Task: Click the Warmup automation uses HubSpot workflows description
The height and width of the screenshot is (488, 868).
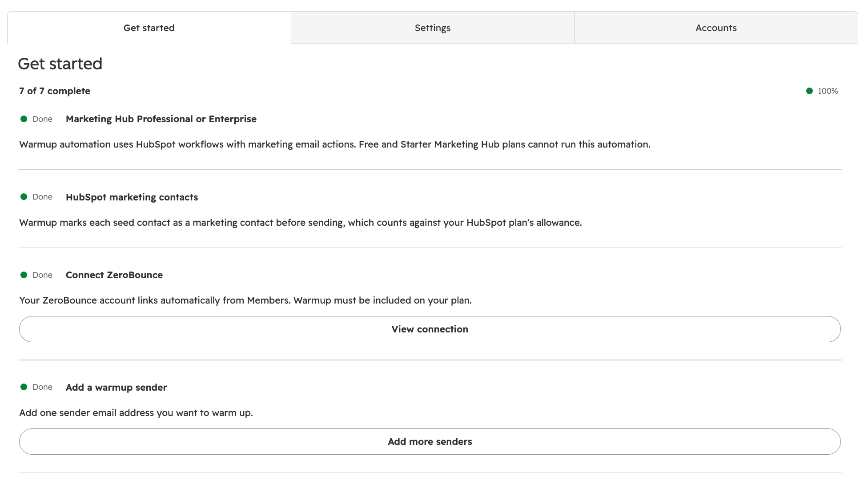Action: [335, 144]
